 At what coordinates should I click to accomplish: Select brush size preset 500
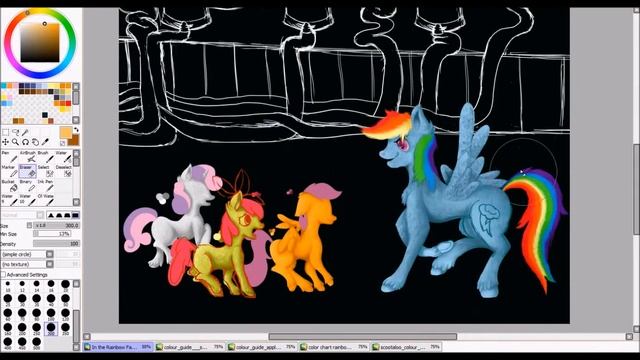click(36, 343)
